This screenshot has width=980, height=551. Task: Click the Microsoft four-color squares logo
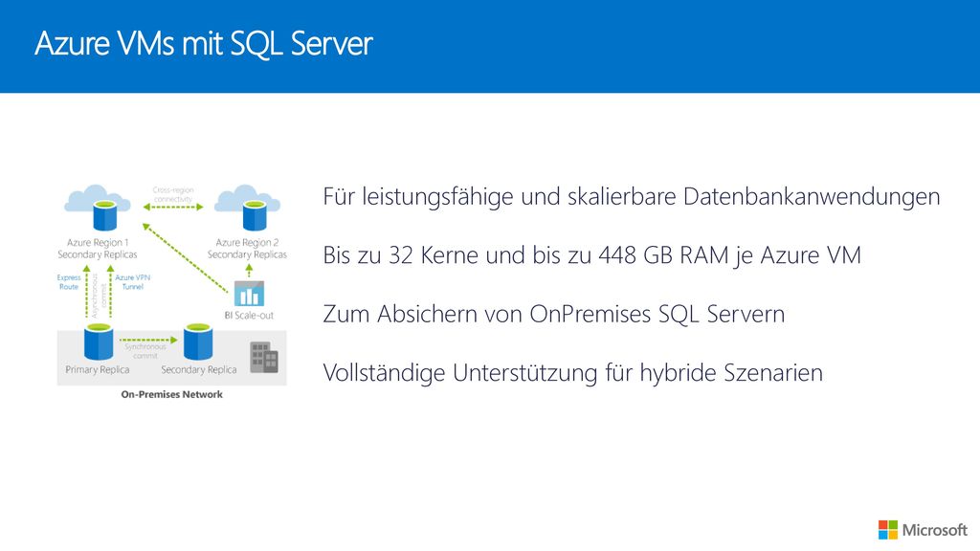click(887, 530)
